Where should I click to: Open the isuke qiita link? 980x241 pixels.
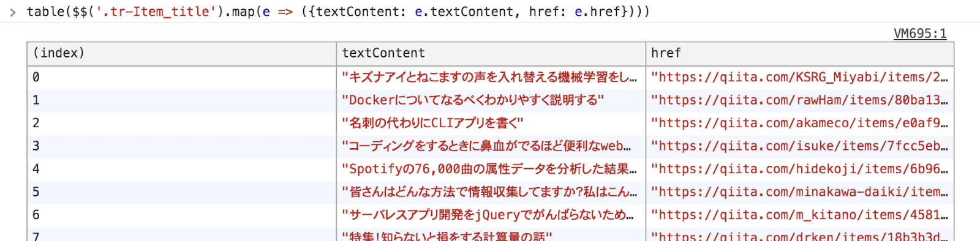[x=800, y=146]
